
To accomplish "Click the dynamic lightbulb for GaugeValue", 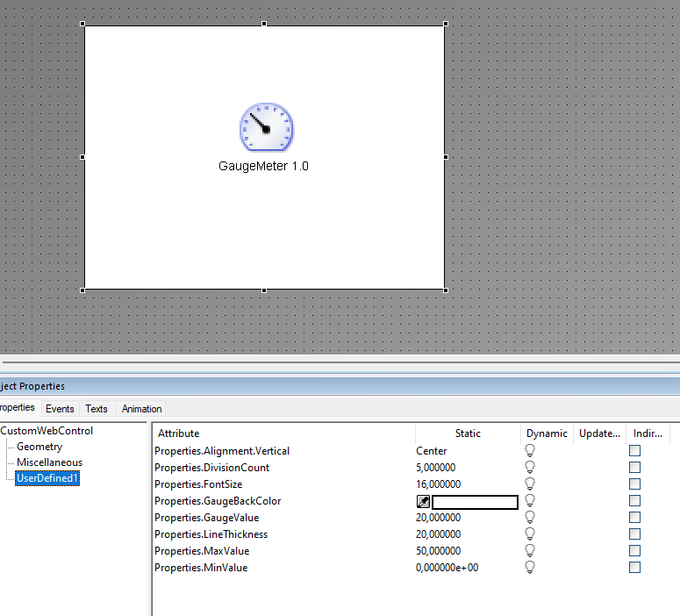I will click(530, 518).
